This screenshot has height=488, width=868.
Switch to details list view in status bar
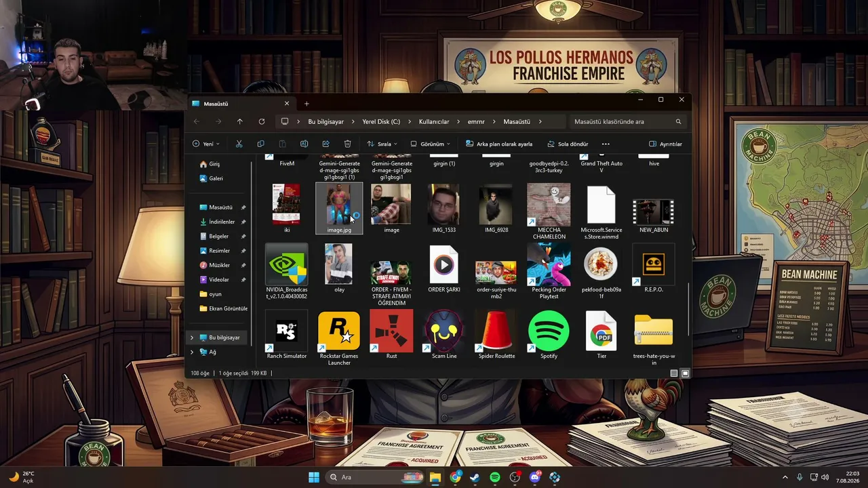point(673,373)
